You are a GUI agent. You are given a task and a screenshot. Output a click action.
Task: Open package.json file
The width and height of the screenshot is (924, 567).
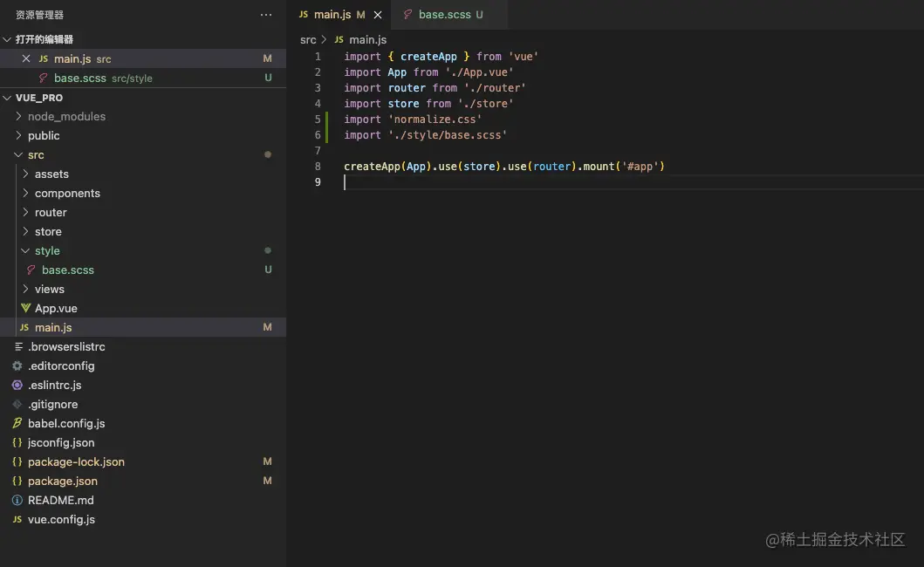click(143, 481)
